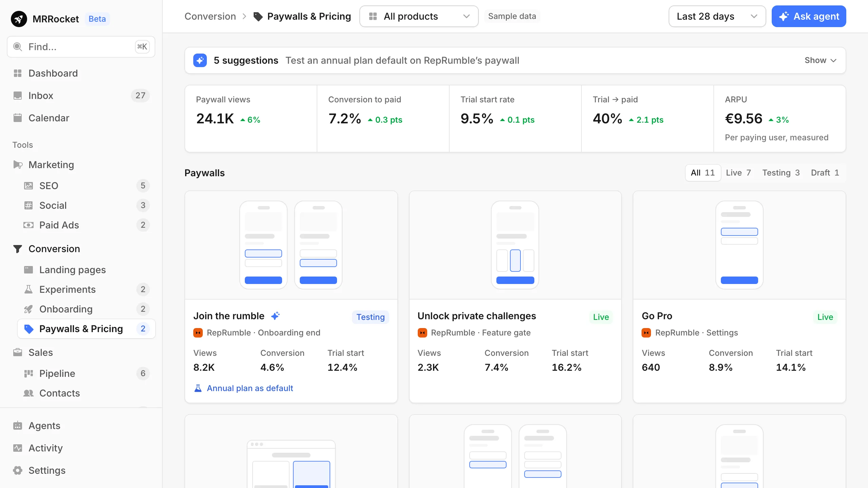868x488 pixels.
Task: Open Experiments section
Action: [x=86, y=289]
